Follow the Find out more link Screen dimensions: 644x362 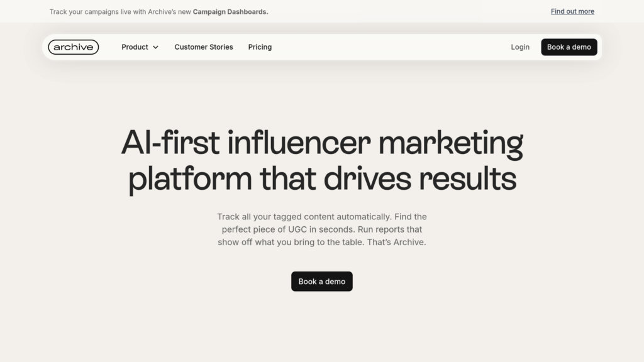tap(572, 11)
